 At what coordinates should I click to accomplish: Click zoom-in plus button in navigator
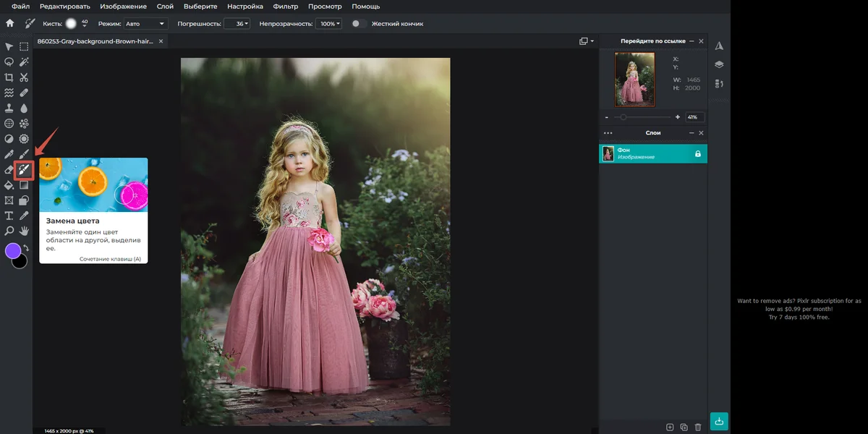point(678,117)
